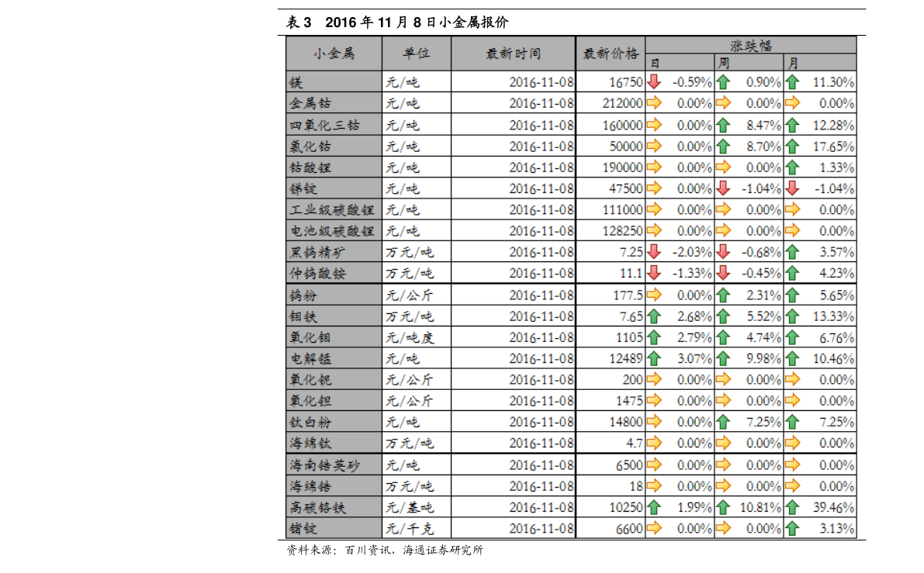Click the red daily down arrow for 黑钨精矿
The image size is (924, 573).
(653, 252)
